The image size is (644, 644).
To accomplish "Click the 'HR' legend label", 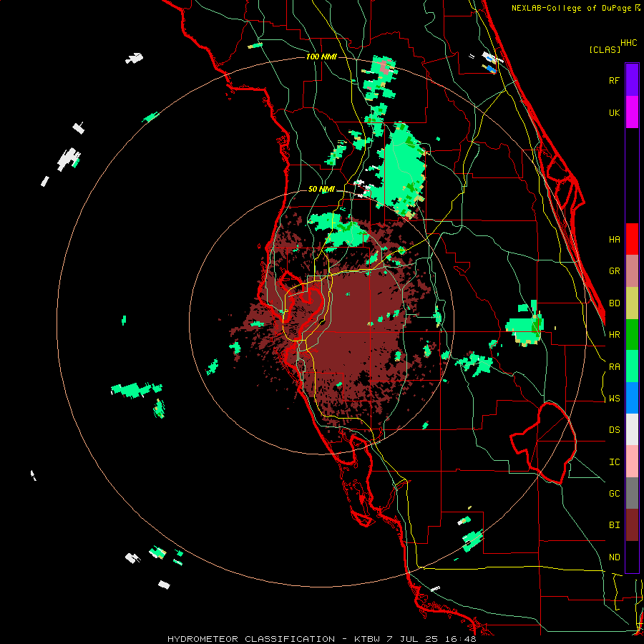I will [614, 335].
